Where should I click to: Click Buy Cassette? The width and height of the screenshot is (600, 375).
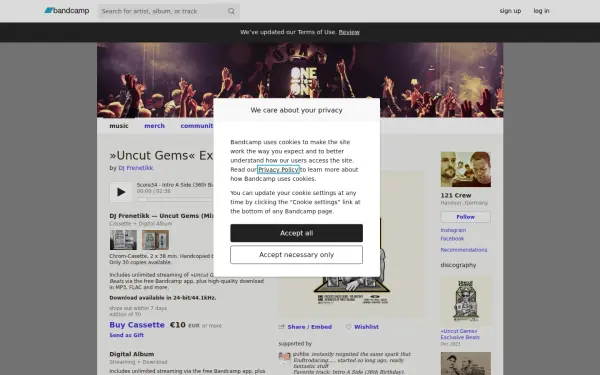[137, 325]
